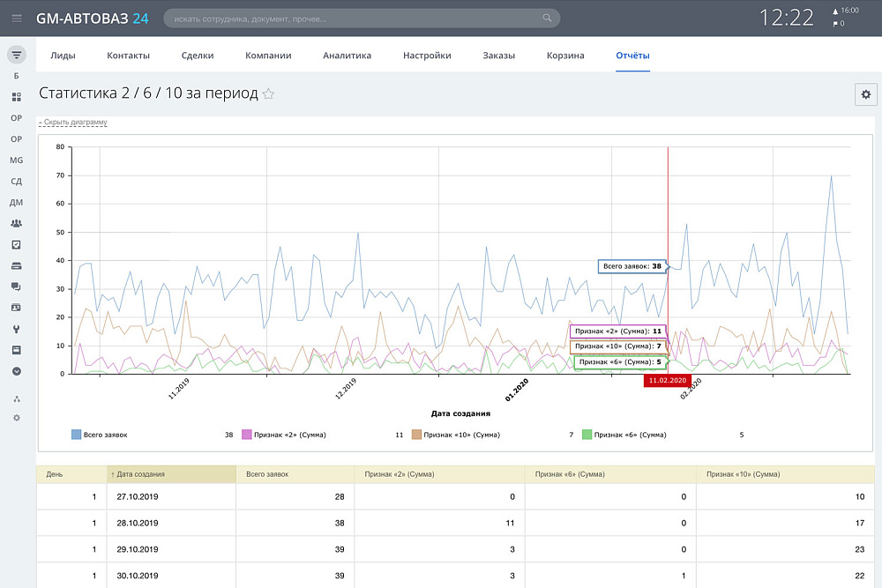Click the sidebar filter lines icon
The width and height of the screenshot is (882, 588).
click(x=16, y=55)
